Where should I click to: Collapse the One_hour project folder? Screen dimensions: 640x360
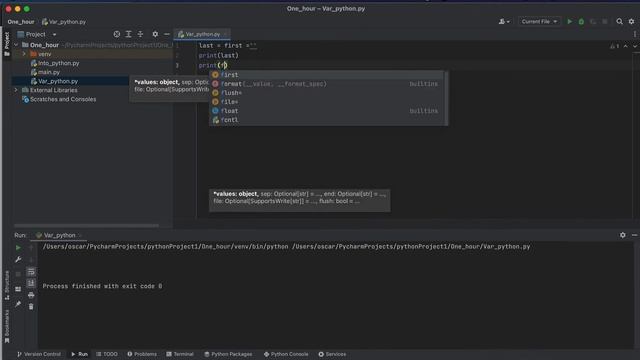(16, 45)
